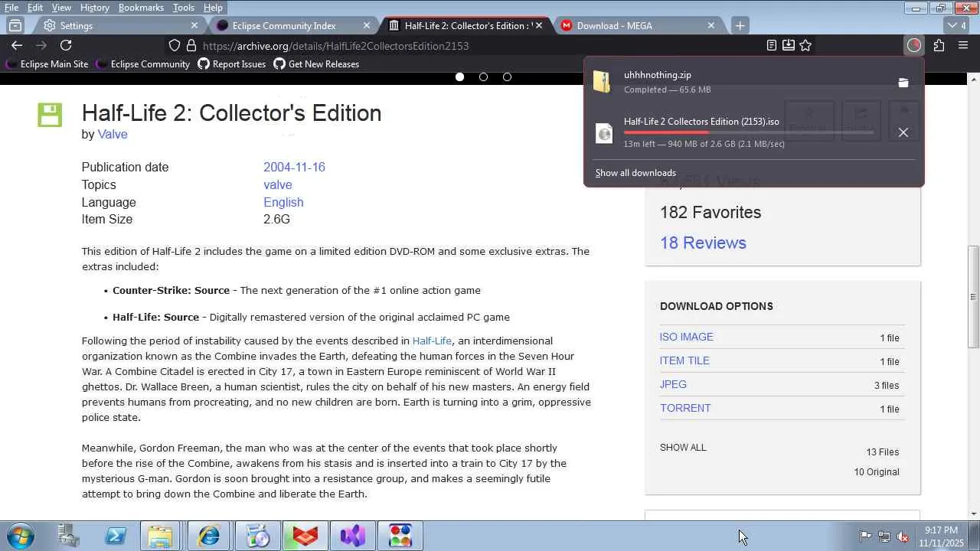Expand the list-all-tabs dropdown showing 4
Image resolution: width=980 pixels, height=551 pixels.
[957, 25]
